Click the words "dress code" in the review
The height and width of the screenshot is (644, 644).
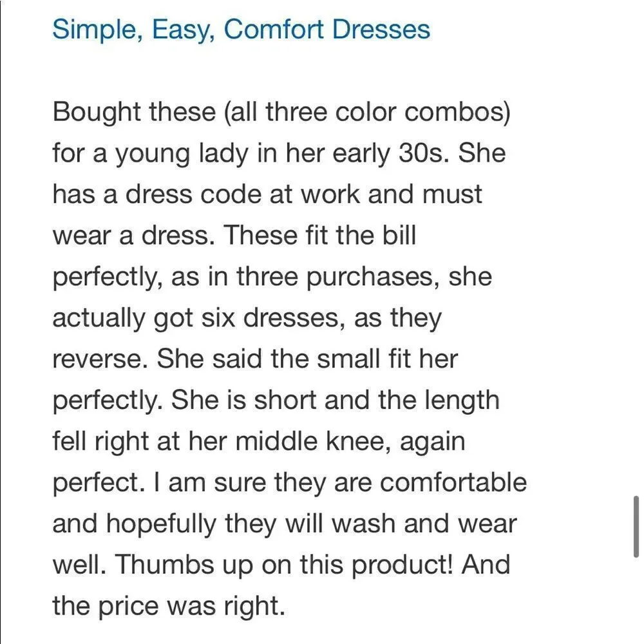click(193, 194)
